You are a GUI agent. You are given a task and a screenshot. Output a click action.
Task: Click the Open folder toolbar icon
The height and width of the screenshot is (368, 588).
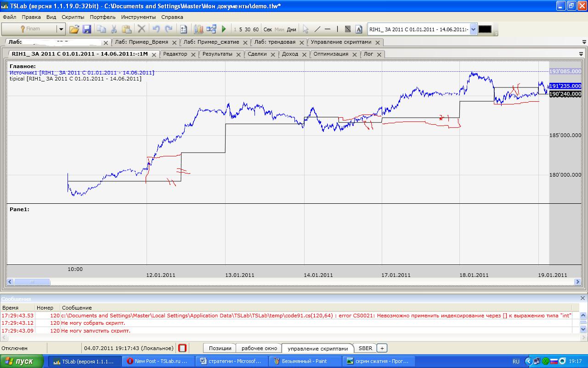point(74,29)
